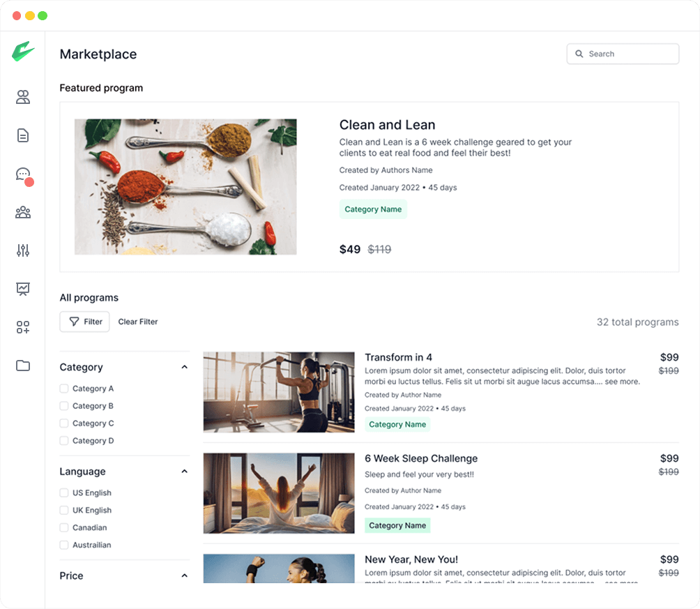Click the Filter button
This screenshot has height=609, width=700.
tap(84, 322)
